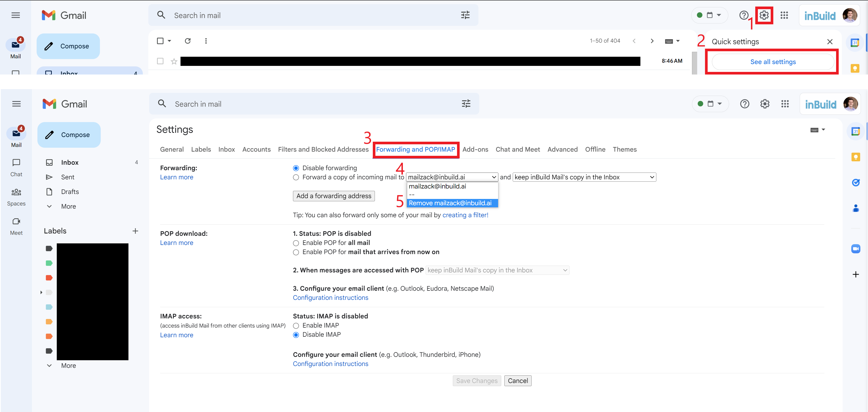Open search options filter icon
The width and height of the screenshot is (868, 412).
click(x=466, y=104)
